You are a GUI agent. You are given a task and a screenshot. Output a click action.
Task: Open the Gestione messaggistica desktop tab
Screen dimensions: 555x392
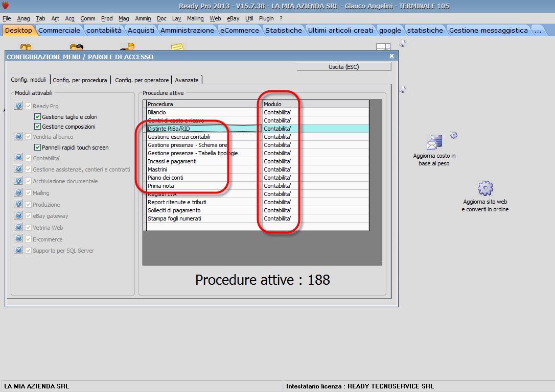click(x=489, y=31)
